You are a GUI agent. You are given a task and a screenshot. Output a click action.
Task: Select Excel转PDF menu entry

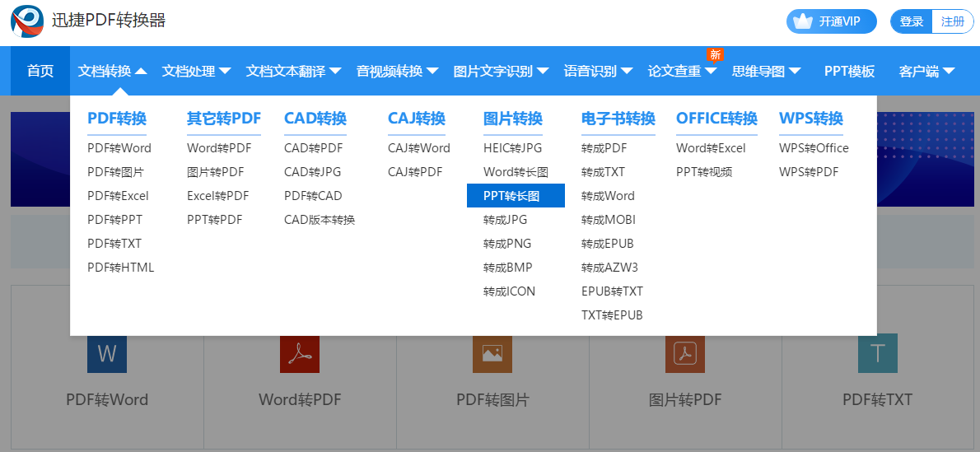tap(218, 196)
